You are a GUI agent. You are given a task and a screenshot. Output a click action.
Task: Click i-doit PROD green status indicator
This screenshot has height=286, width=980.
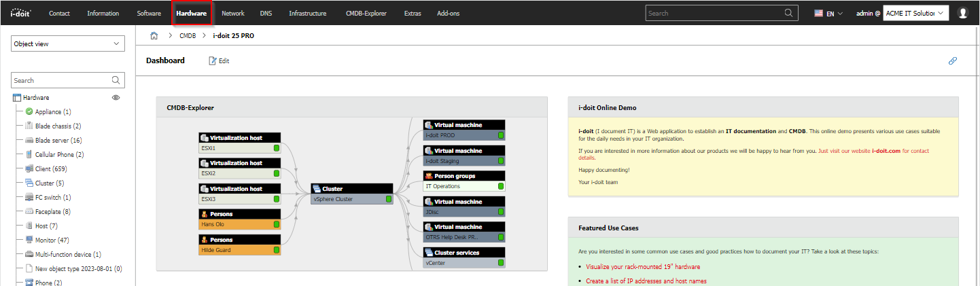501,135
